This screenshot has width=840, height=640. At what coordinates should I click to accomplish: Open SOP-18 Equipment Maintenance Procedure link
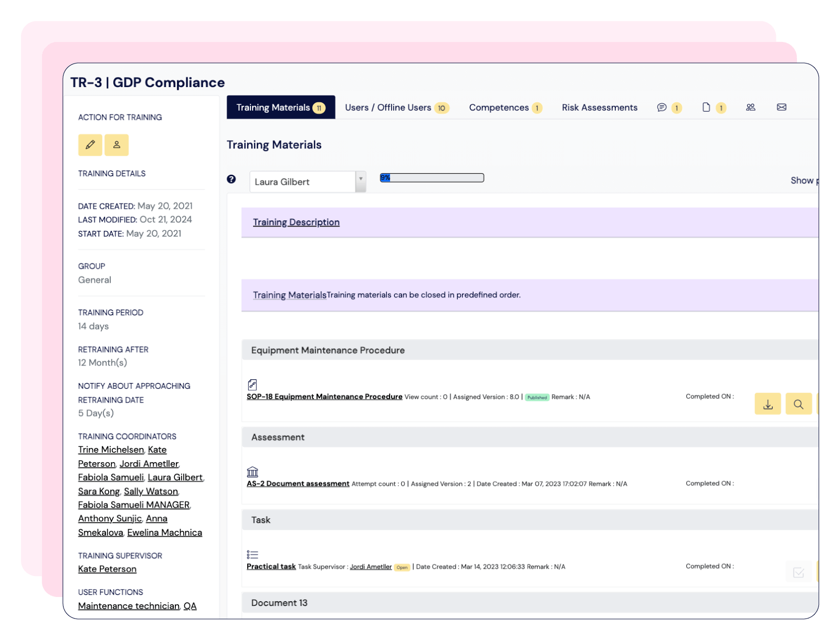[324, 397]
